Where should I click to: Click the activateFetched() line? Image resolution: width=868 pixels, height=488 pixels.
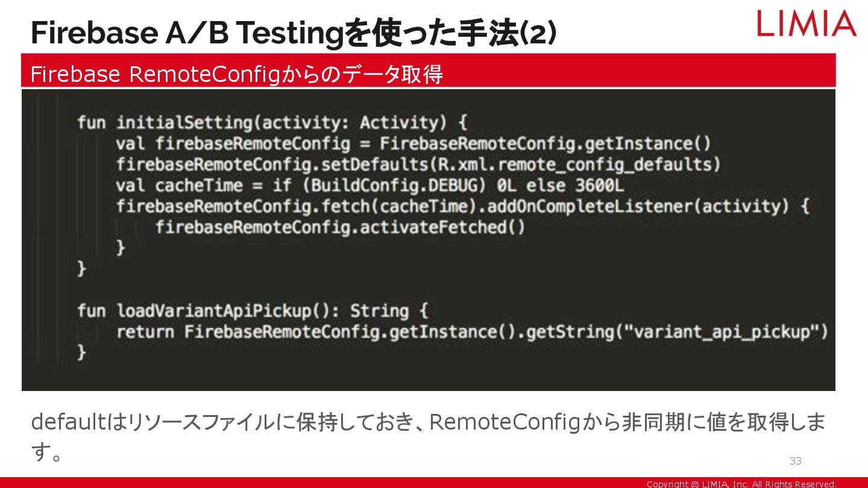pyautogui.click(x=340, y=227)
